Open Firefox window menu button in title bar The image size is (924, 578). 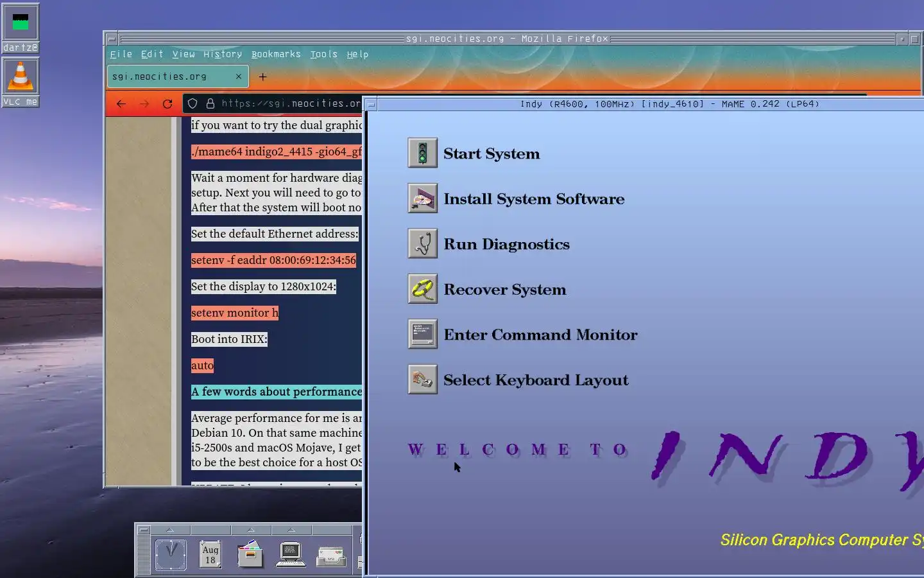112,39
